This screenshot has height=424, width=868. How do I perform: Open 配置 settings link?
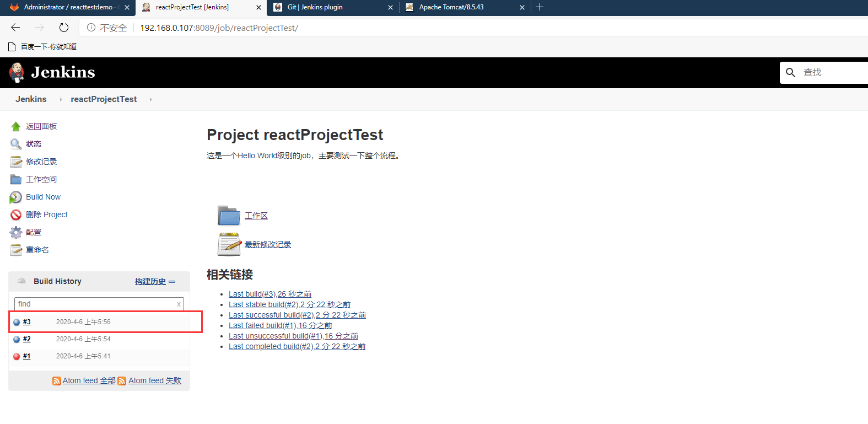coord(34,232)
